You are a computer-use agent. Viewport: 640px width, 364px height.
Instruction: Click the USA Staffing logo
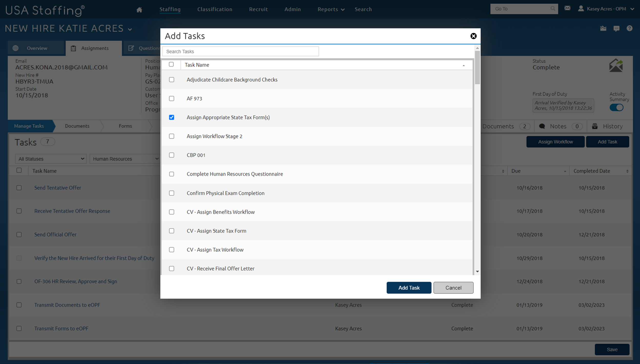(x=45, y=10)
